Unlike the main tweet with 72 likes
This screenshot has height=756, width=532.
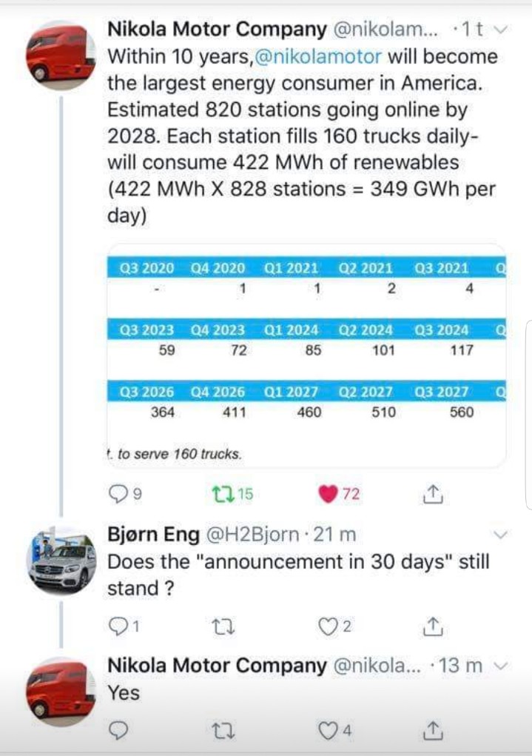pyautogui.click(x=327, y=494)
